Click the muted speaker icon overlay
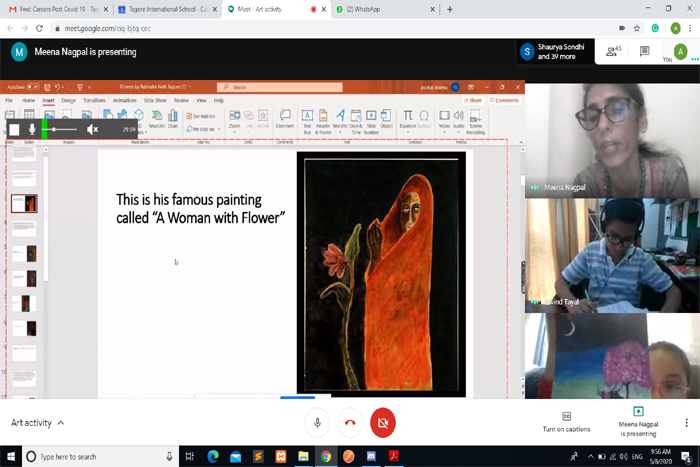 tap(92, 129)
